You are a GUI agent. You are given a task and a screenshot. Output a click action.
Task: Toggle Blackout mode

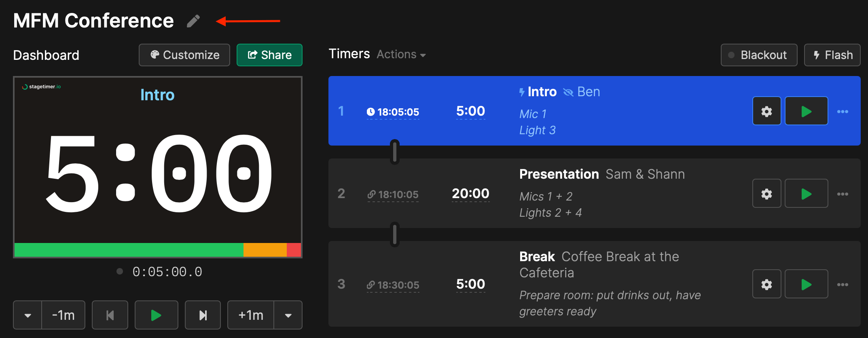759,55
